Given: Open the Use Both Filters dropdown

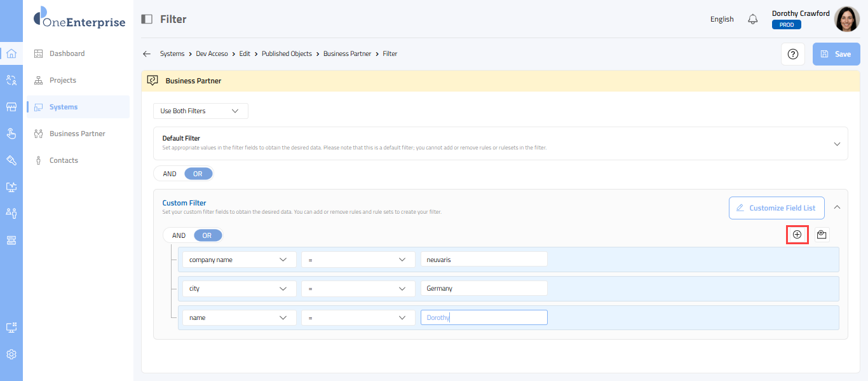Looking at the screenshot, I should click(200, 111).
